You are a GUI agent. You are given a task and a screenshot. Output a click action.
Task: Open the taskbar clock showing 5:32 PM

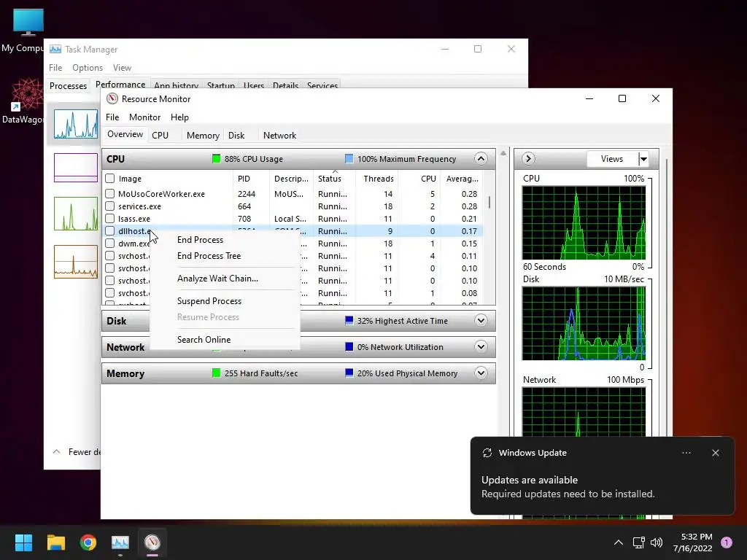(693, 542)
